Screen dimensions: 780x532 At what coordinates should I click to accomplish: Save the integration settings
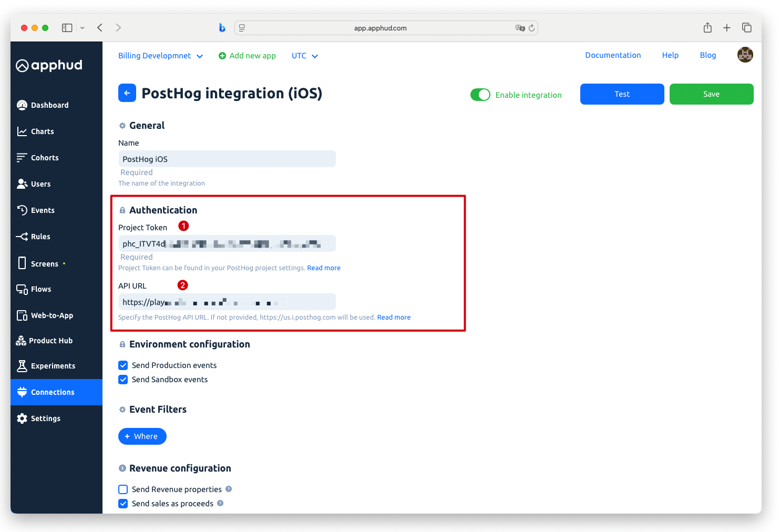712,94
